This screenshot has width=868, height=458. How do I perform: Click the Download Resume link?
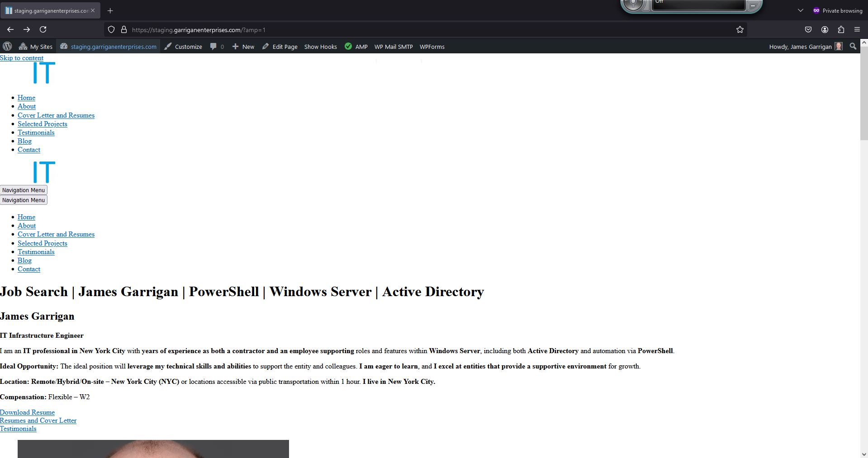(27, 412)
